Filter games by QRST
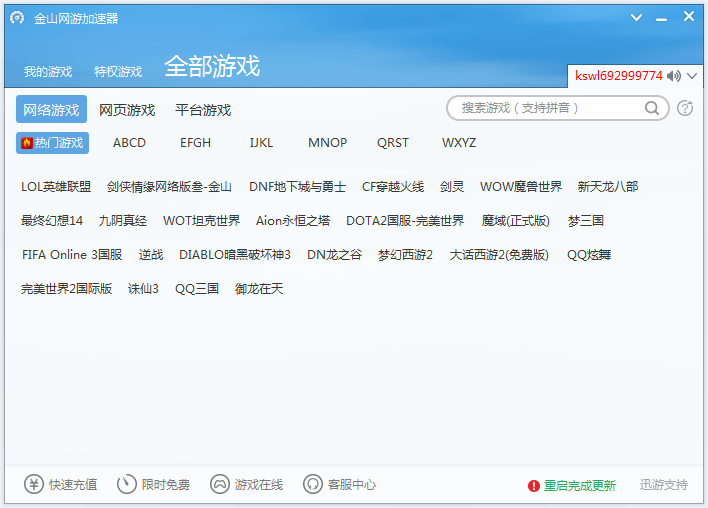This screenshot has height=508, width=708. pos(393,143)
